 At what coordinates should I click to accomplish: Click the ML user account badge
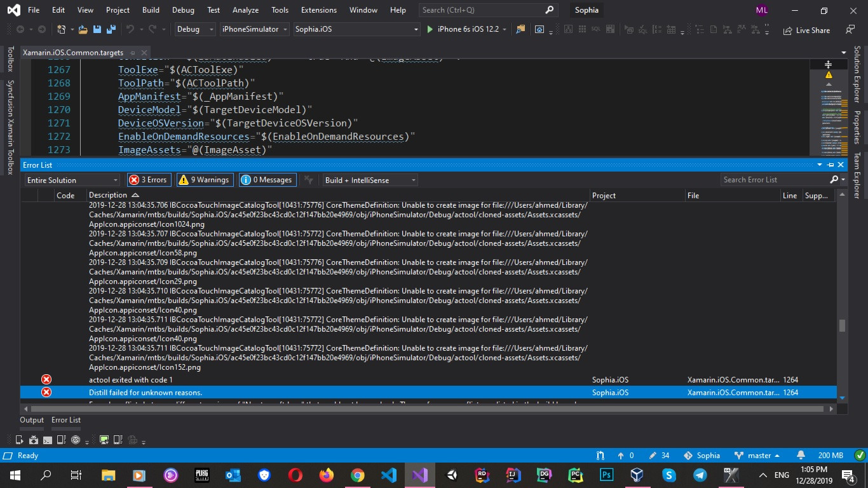(x=761, y=10)
